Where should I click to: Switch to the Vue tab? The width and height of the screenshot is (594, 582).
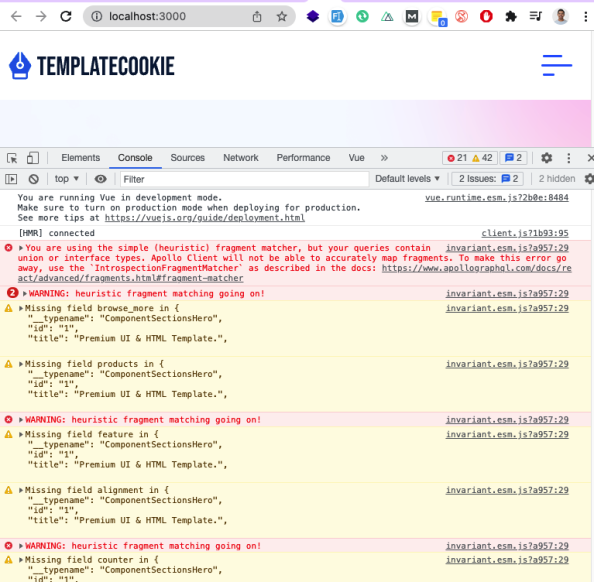356,158
